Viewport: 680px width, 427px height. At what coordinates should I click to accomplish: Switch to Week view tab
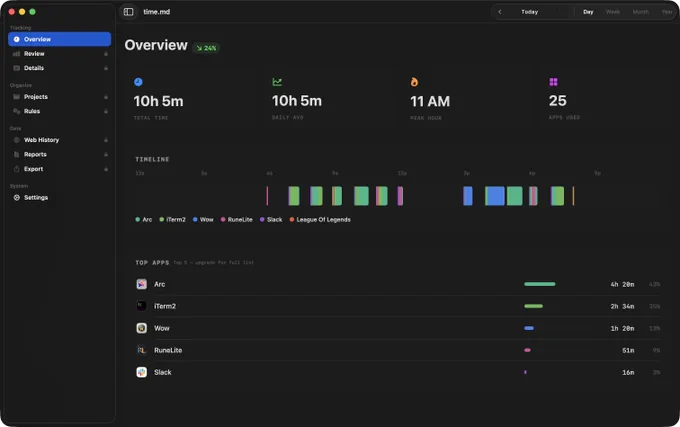(613, 12)
